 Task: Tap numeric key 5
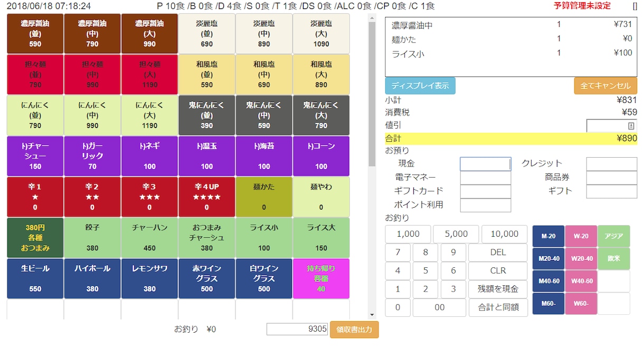click(425, 271)
